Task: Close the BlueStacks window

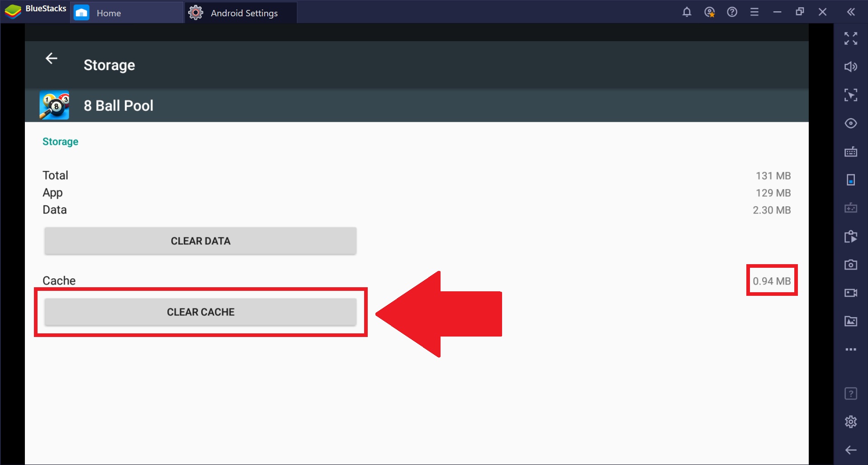Action: (x=822, y=12)
